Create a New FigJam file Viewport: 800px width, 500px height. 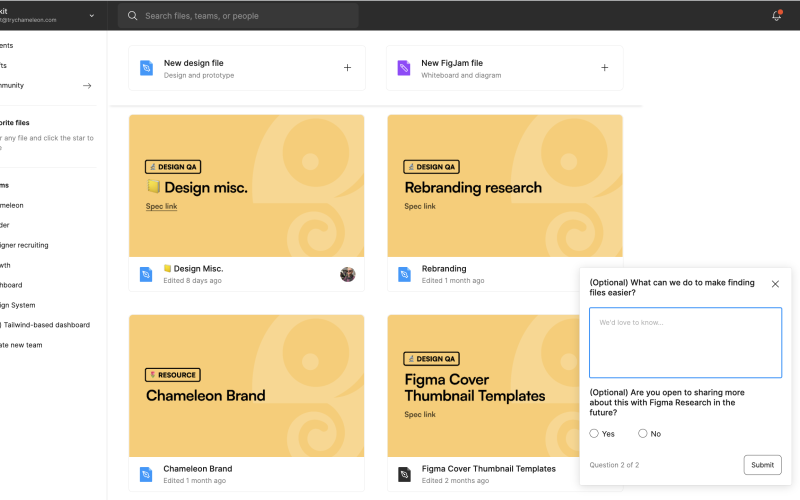point(505,68)
